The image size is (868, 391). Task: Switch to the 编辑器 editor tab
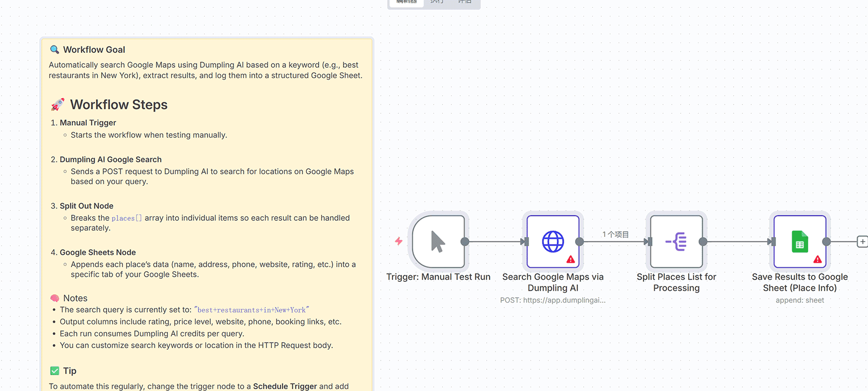tap(406, 2)
